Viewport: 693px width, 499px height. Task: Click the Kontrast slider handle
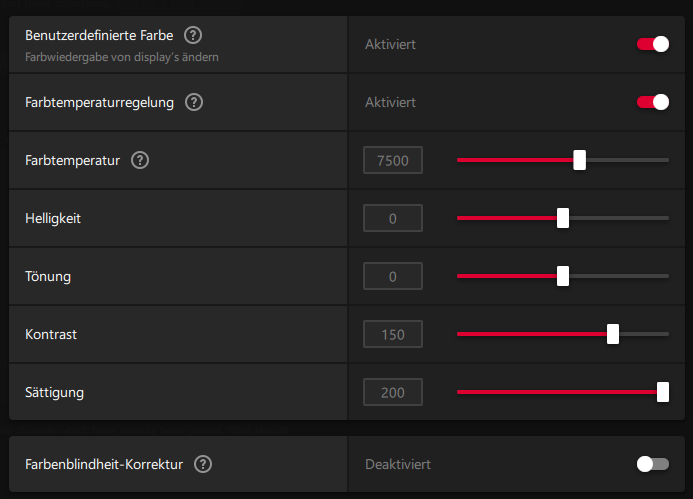coord(613,334)
